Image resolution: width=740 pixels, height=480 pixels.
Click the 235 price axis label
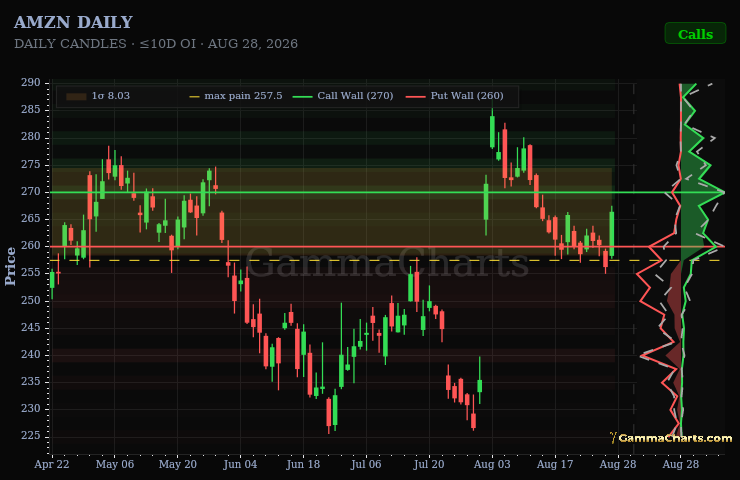(31, 381)
